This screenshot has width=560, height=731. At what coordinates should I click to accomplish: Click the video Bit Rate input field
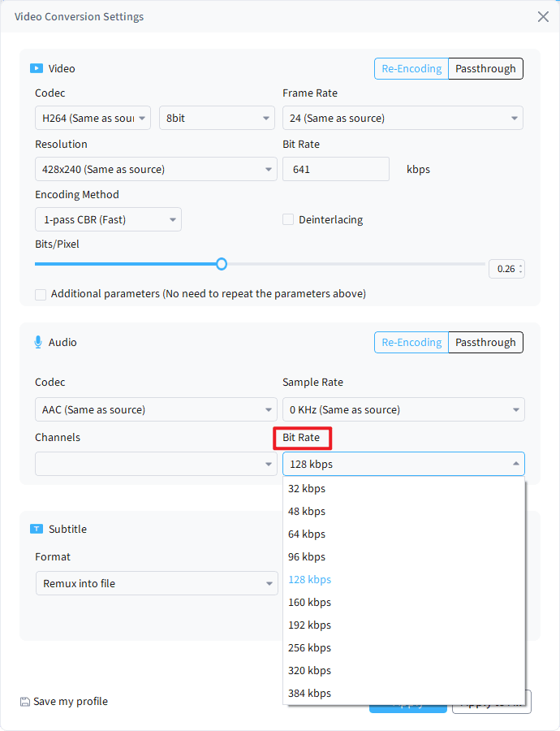(336, 169)
